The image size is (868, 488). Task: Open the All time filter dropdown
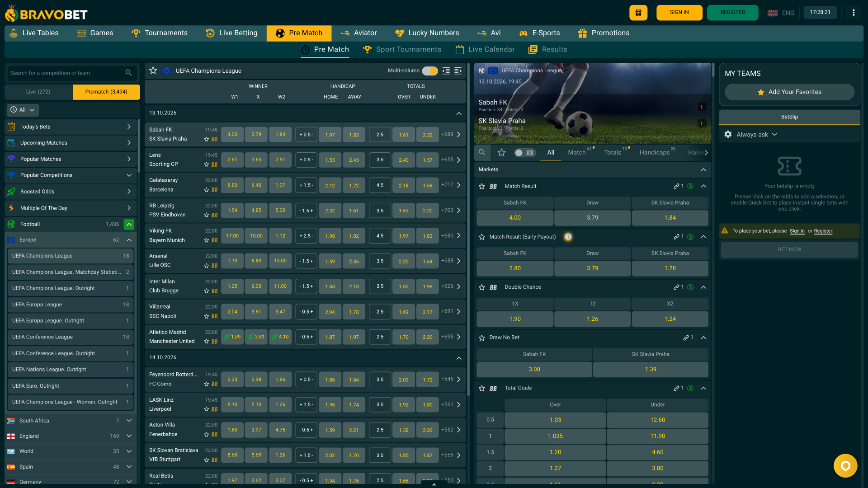(x=23, y=110)
